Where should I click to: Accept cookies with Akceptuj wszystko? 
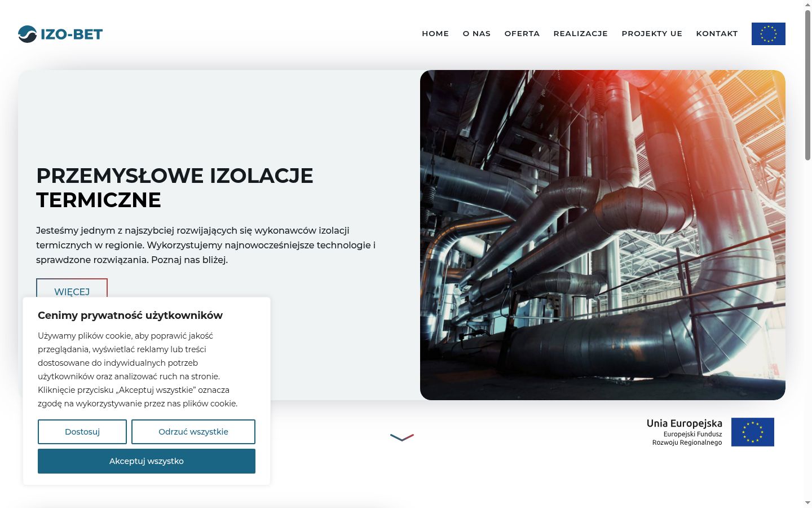147,461
